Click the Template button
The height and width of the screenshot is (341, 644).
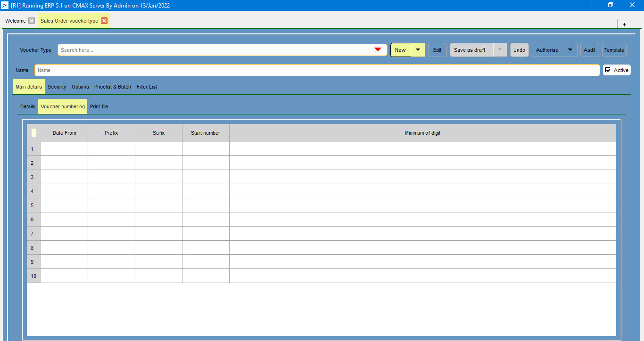pyautogui.click(x=614, y=50)
